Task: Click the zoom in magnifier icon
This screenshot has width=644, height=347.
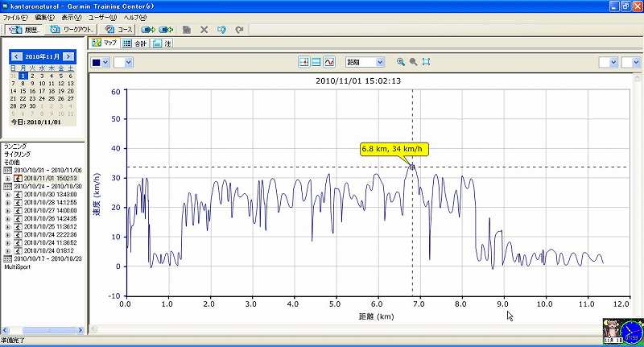Action: (x=400, y=62)
